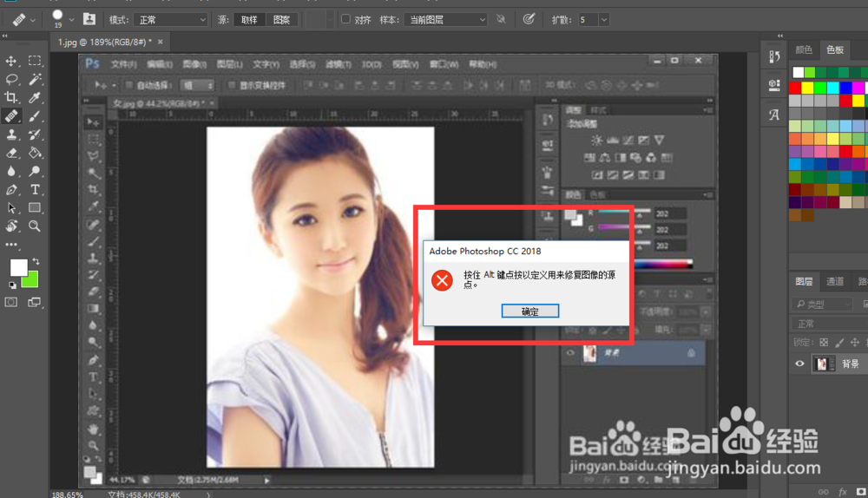Open the layer filter 类型 dropdown

pos(822,305)
